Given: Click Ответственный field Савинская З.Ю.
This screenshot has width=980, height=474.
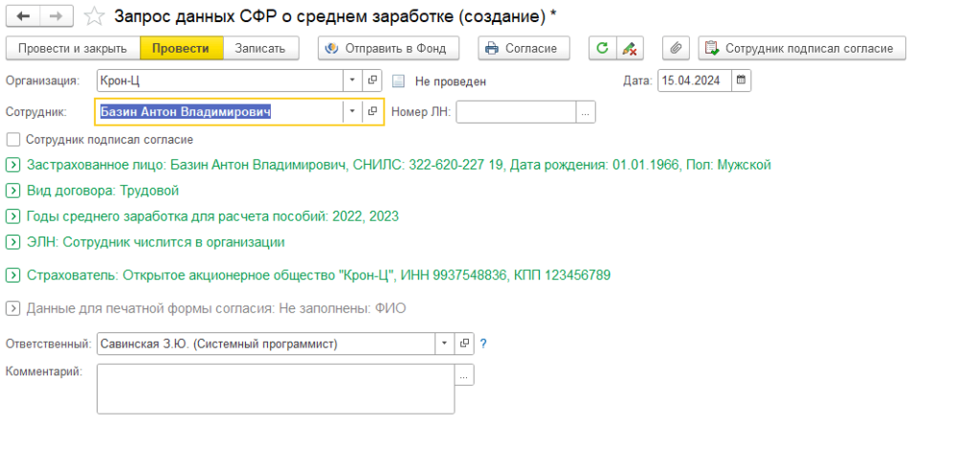Looking at the screenshot, I should pyautogui.click(x=266, y=344).
